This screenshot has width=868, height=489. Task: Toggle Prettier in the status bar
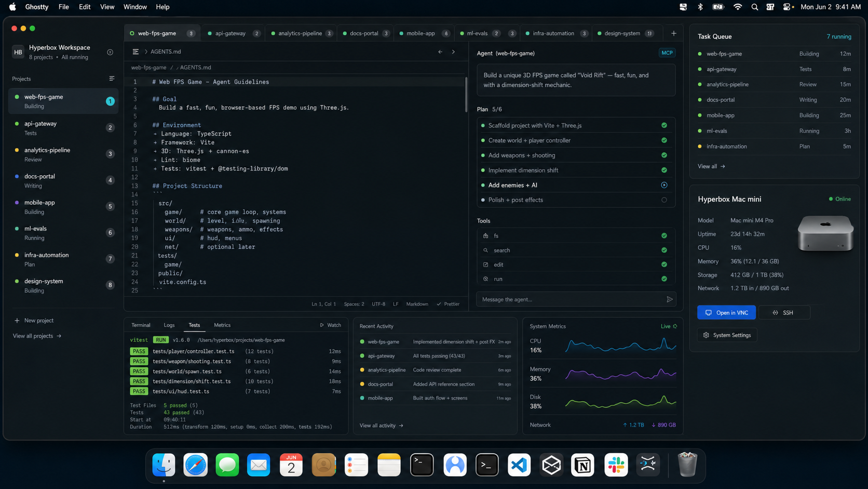(448, 304)
